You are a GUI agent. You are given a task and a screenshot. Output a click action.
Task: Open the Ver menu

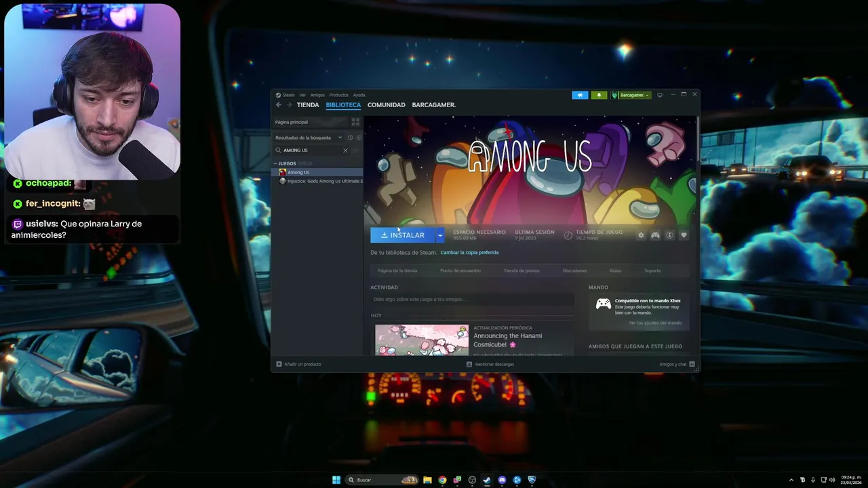tap(302, 95)
